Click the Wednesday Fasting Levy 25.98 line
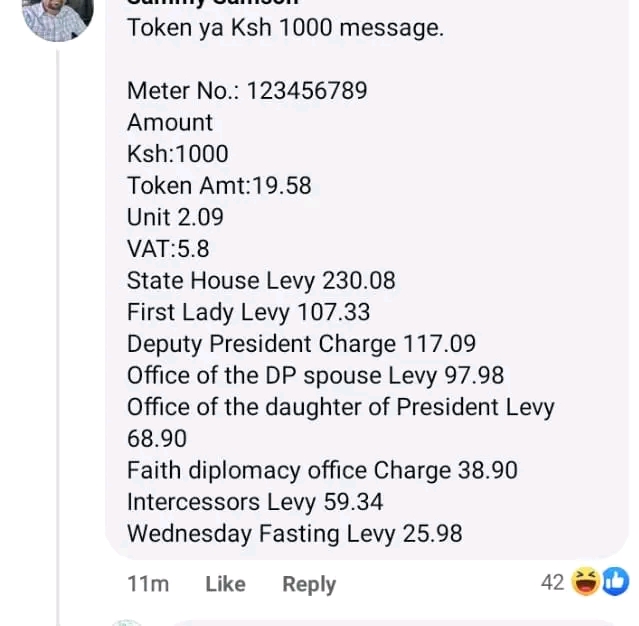This screenshot has height=626, width=639. [x=294, y=534]
